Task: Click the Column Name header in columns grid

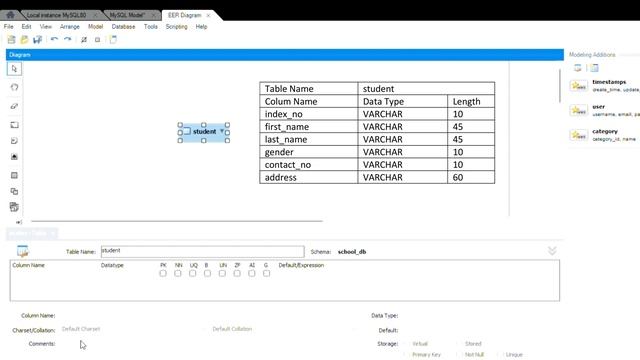Action: [29, 265]
